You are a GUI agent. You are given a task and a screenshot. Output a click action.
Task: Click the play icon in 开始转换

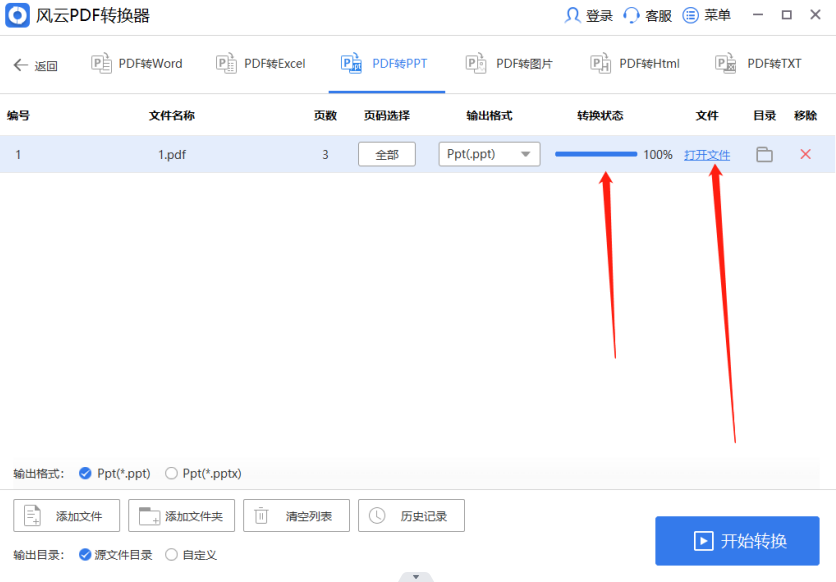tap(703, 541)
